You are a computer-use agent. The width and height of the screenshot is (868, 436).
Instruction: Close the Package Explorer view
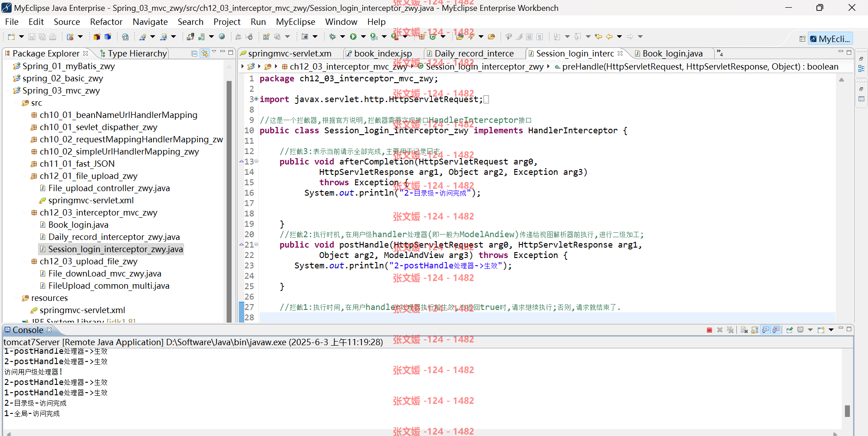coord(85,53)
